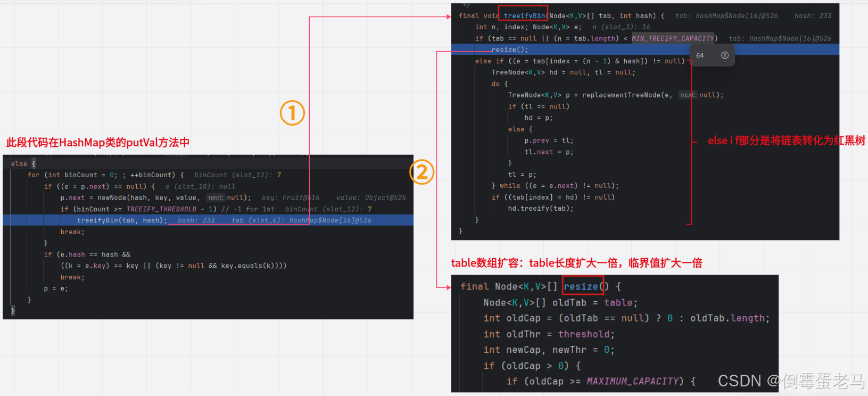Click the debug hint value: Object@525
Viewport: 868px width, 396px height.
(x=371, y=198)
